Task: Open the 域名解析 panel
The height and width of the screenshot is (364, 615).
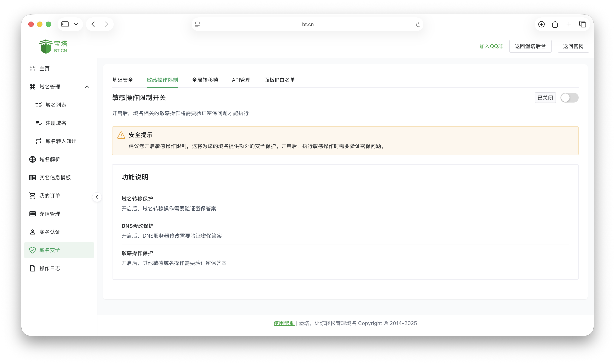Action: [50, 159]
